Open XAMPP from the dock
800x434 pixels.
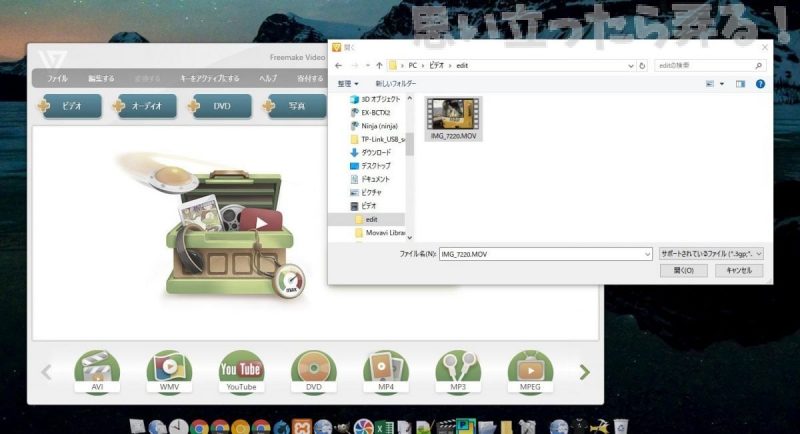click(x=302, y=427)
